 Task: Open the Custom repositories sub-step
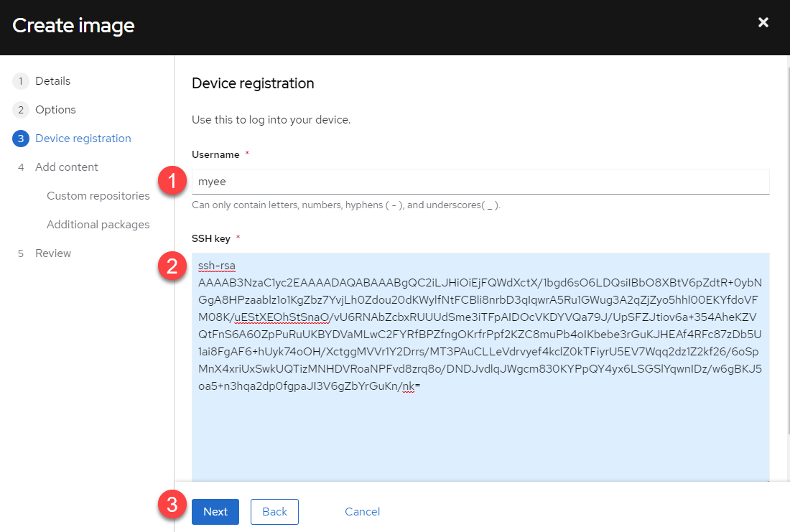(x=98, y=196)
